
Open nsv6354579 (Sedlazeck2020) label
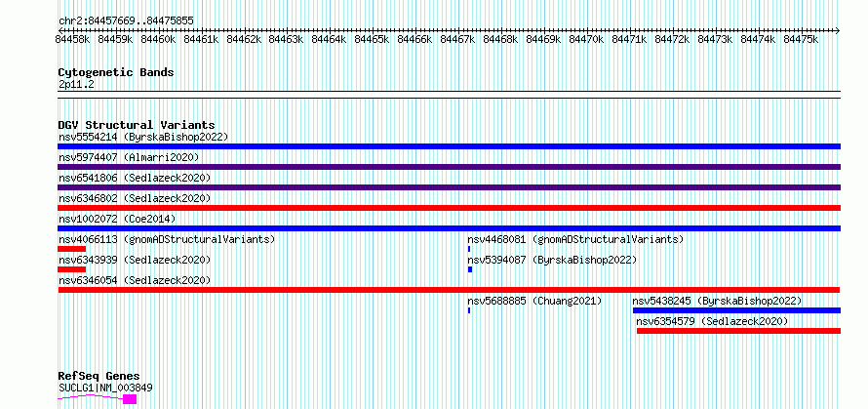712,321
